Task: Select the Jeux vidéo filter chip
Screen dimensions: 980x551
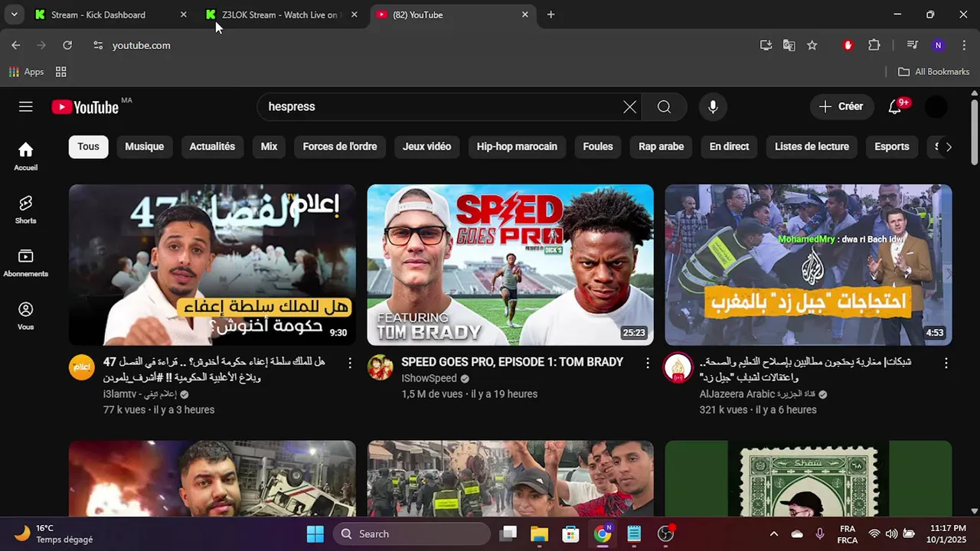Action: pos(427,147)
